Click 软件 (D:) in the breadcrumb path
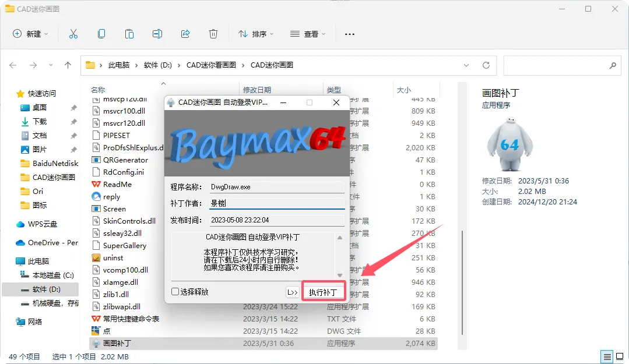Image resolution: width=629 pixels, height=364 pixels. (x=157, y=65)
